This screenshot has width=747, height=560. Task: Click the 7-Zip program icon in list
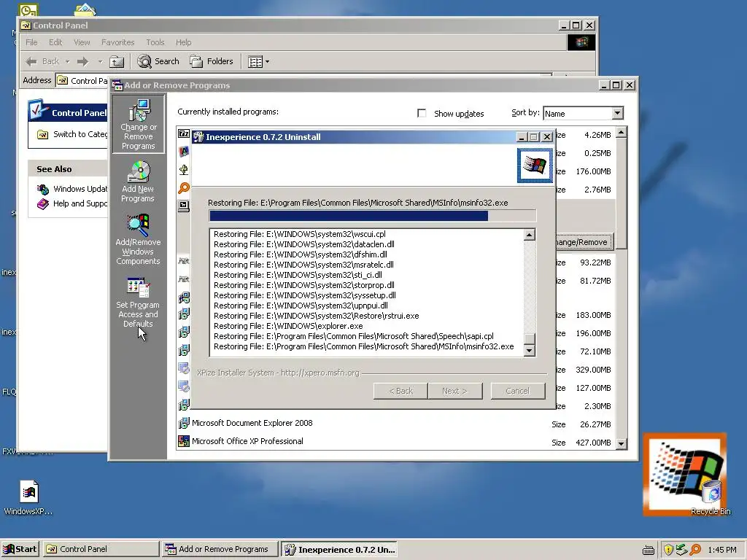[183, 134]
